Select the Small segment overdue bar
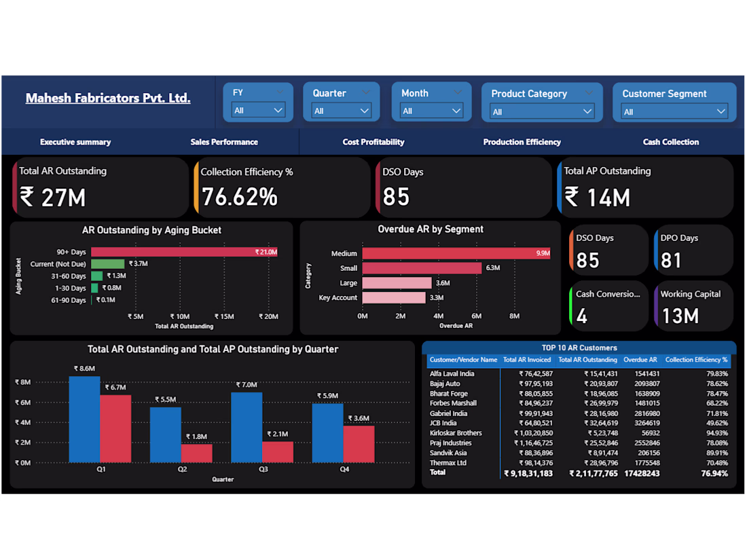Viewport: 747px width, 560px height. pyautogui.click(x=422, y=268)
